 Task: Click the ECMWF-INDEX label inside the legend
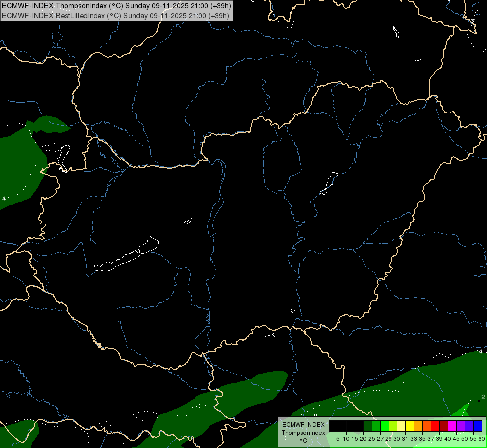(x=303, y=425)
